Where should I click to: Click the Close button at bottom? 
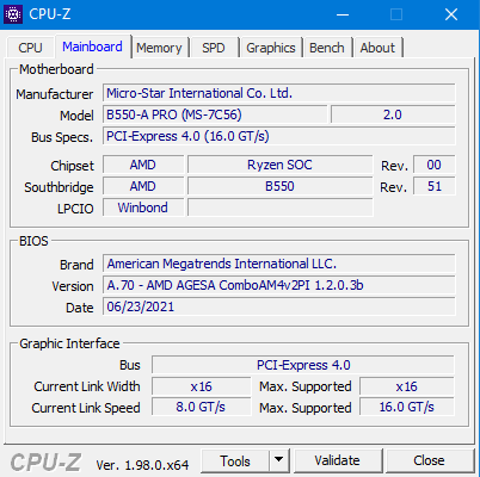(429, 461)
